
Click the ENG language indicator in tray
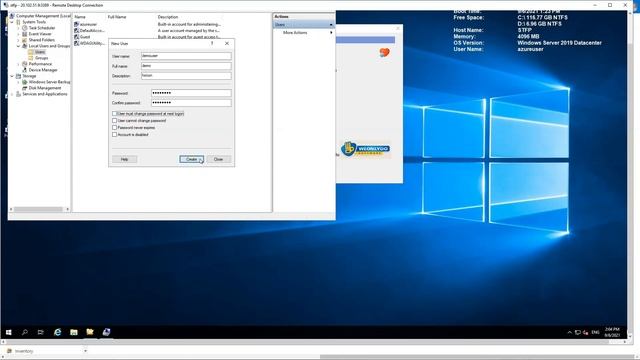point(596,332)
